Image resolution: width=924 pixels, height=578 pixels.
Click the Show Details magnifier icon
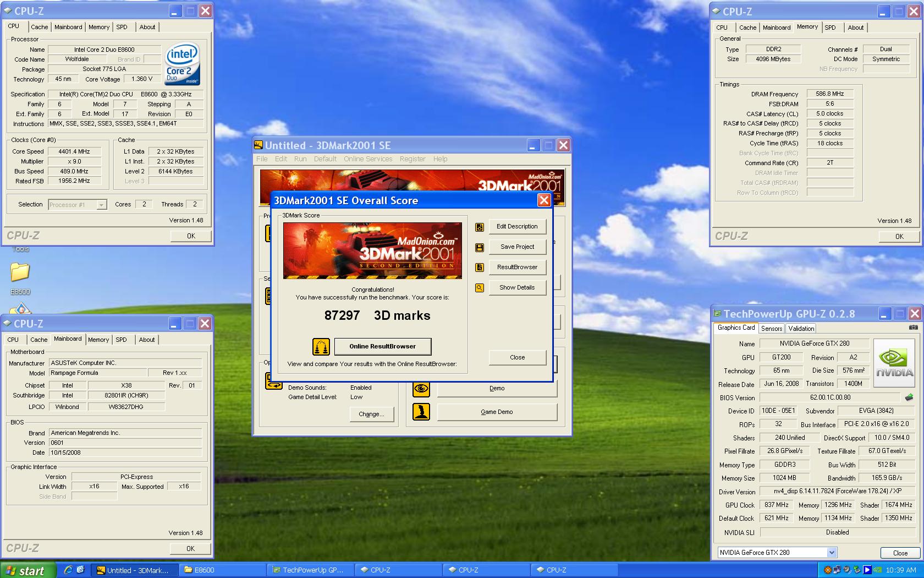[480, 288]
